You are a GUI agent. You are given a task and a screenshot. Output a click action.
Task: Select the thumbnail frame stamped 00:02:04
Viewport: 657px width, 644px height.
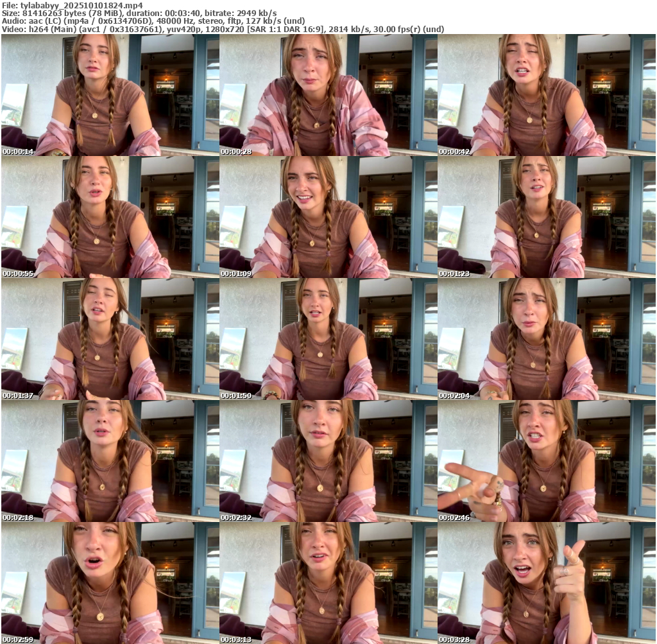click(x=547, y=339)
